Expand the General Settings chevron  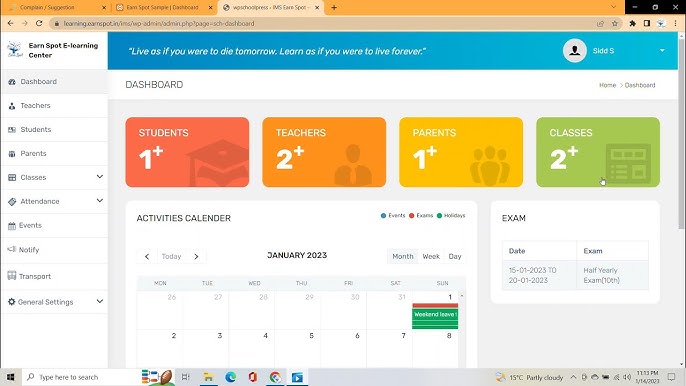pyautogui.click(x=100, y=301)
